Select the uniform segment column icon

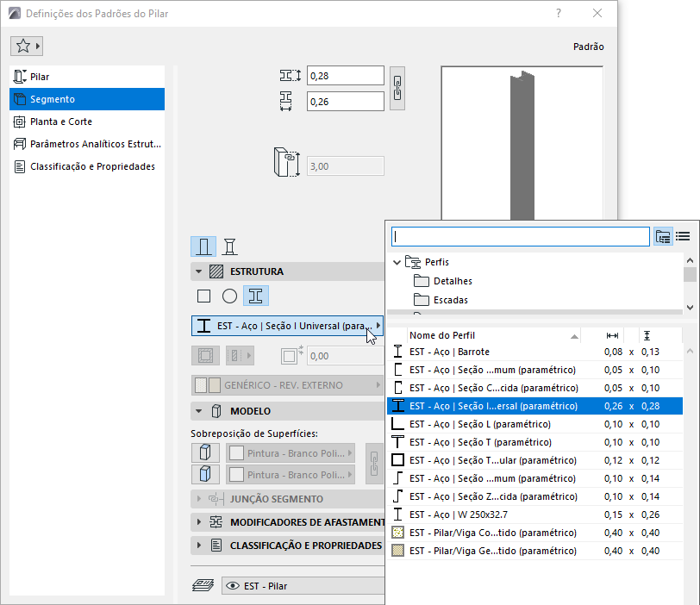(203, 246)
